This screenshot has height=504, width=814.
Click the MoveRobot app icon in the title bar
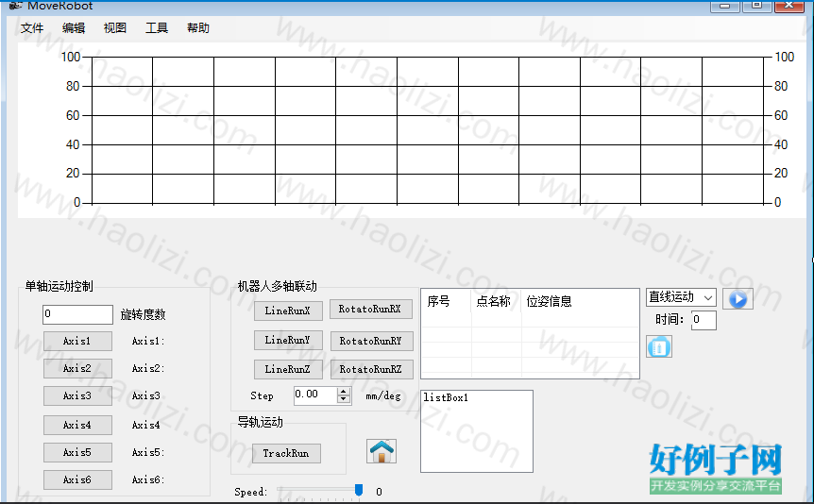(x=15, y=5)
